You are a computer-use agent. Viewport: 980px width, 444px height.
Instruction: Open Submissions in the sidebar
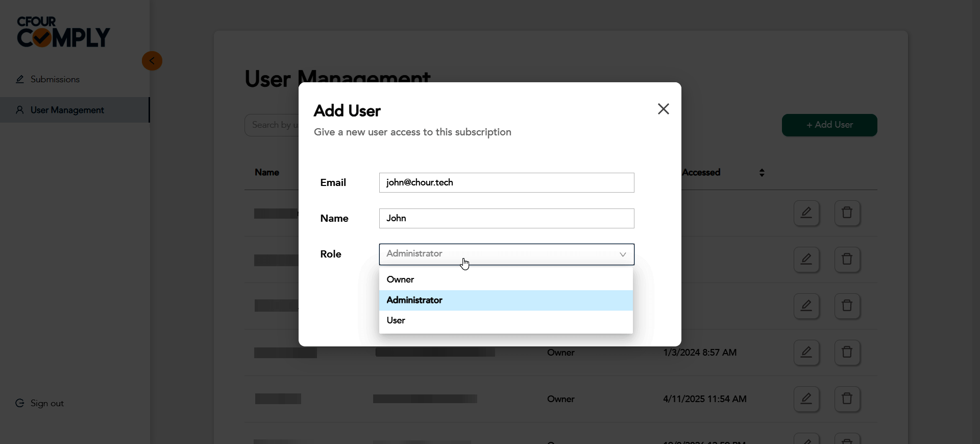55,79
